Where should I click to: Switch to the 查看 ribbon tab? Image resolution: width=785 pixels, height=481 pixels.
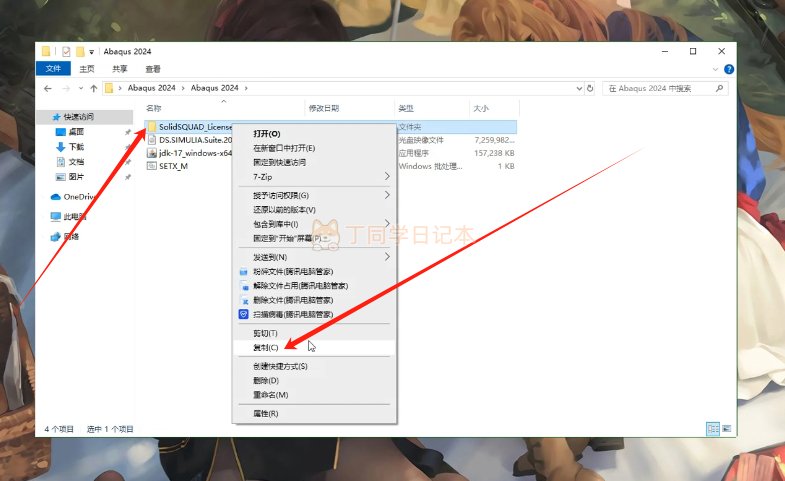click(x=153, y=69)
